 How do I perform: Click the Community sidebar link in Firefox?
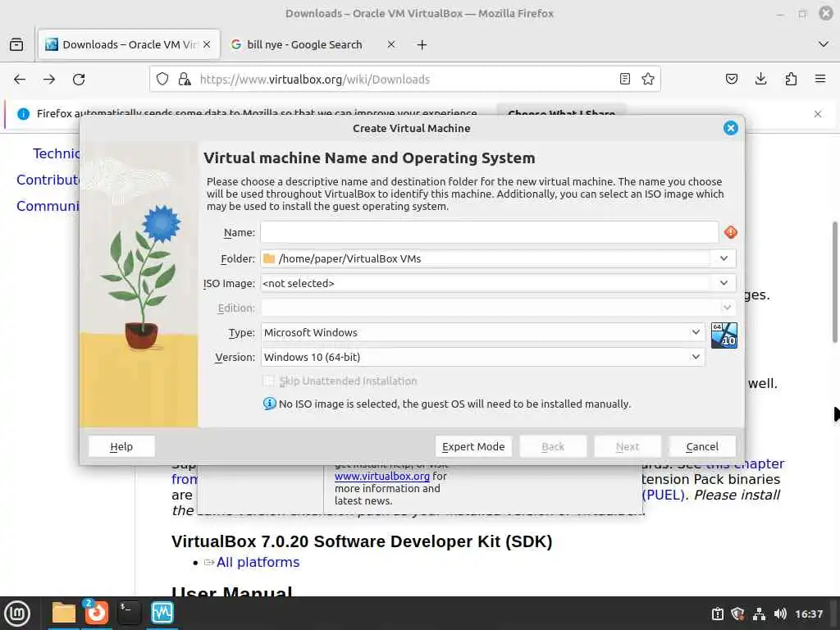pyautogui.click(x=48, y=206)
